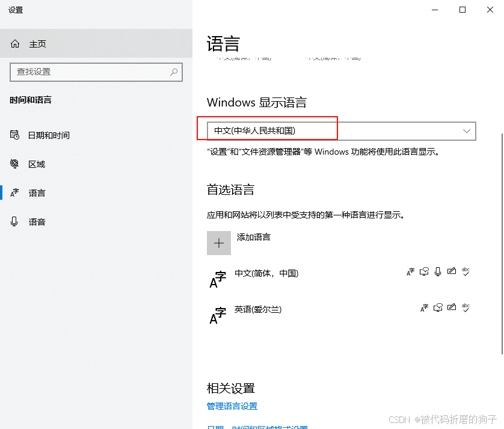
Task: Open the 管理语言设置 link
Action: pyautogui.click(x=232, y=406)
